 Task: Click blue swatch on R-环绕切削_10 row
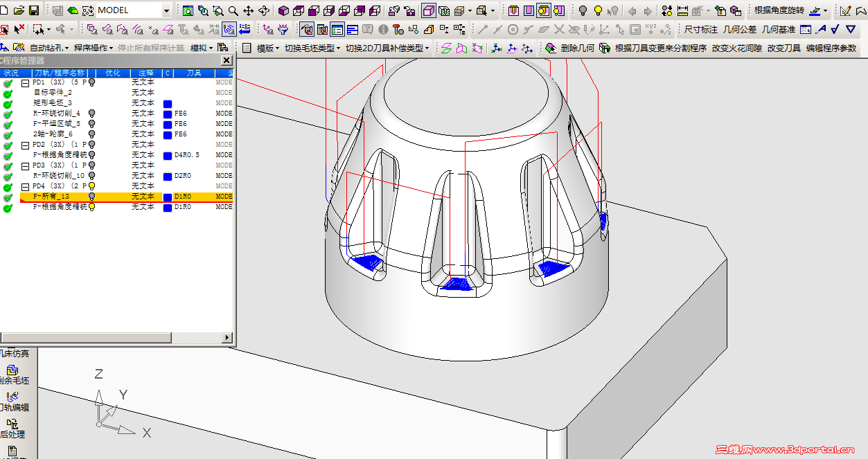pyautogui.click(x=168, y=176)
